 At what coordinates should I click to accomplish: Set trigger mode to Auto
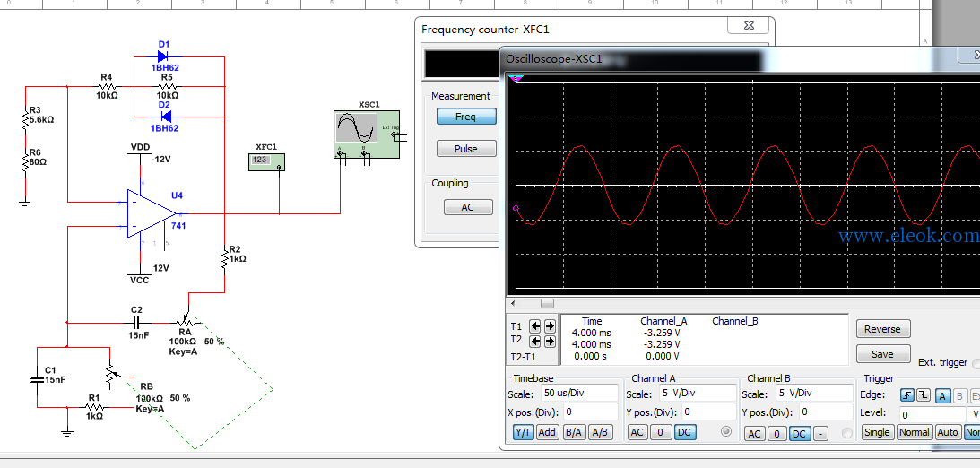pyautogui.click(x=948, y=432)
